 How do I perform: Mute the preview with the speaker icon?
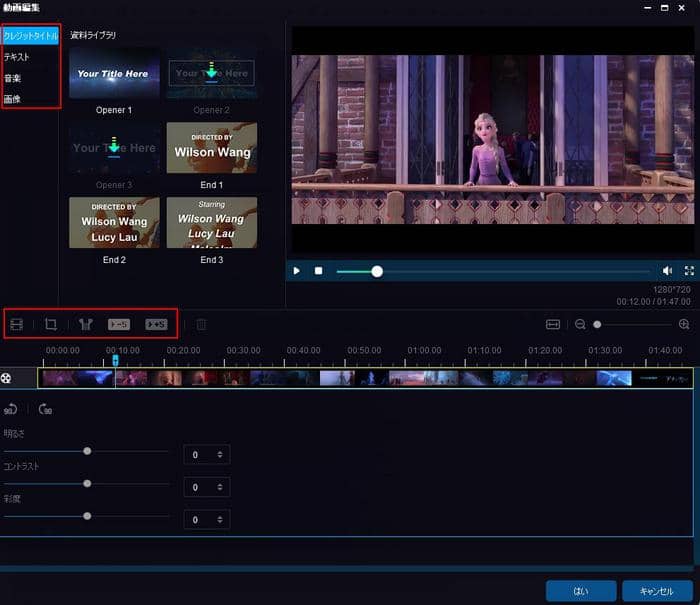(x=667, y=271)
